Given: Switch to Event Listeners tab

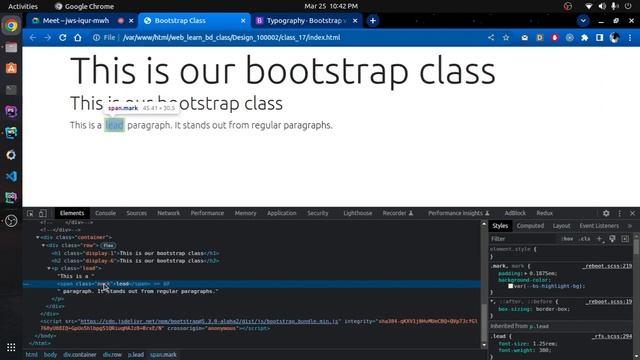Looking at the screenshot, I should click(x=599, y=226).
